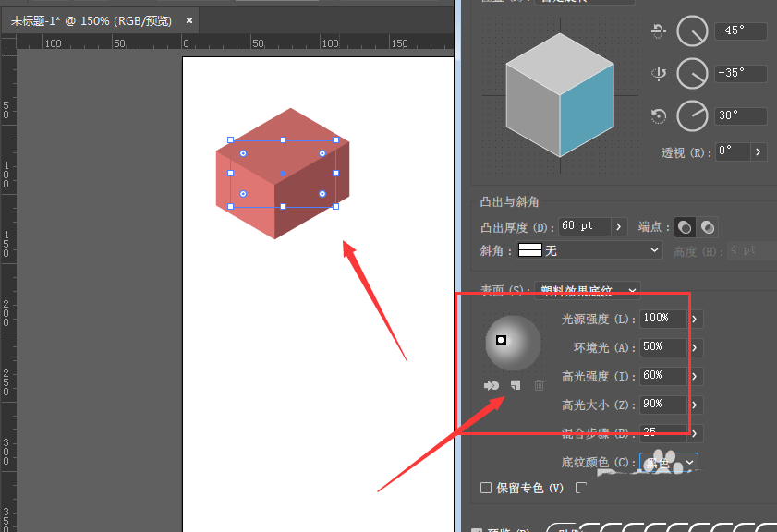This screenshot has width=777, height=532.
Task: Click the move light to back icon
Action: point(492,385)
